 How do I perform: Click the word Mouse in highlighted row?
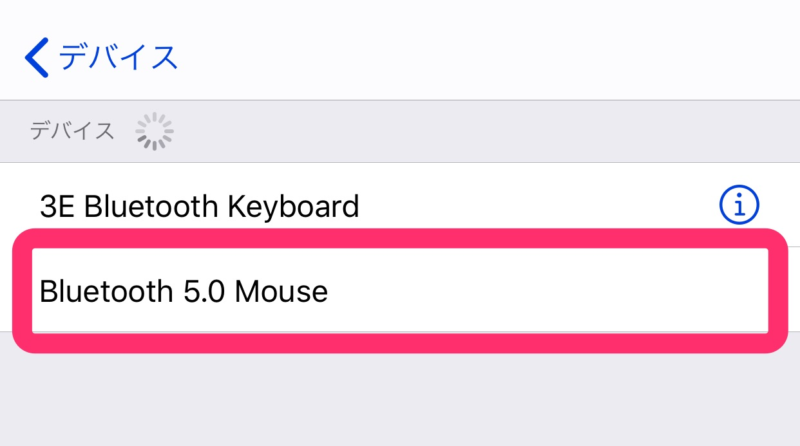coord(281,291)
